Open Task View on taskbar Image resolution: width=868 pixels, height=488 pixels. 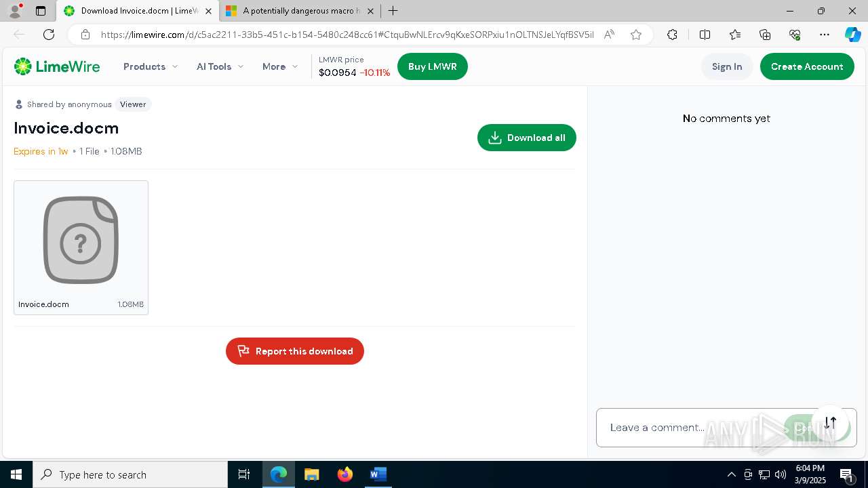tap(244, 474)
